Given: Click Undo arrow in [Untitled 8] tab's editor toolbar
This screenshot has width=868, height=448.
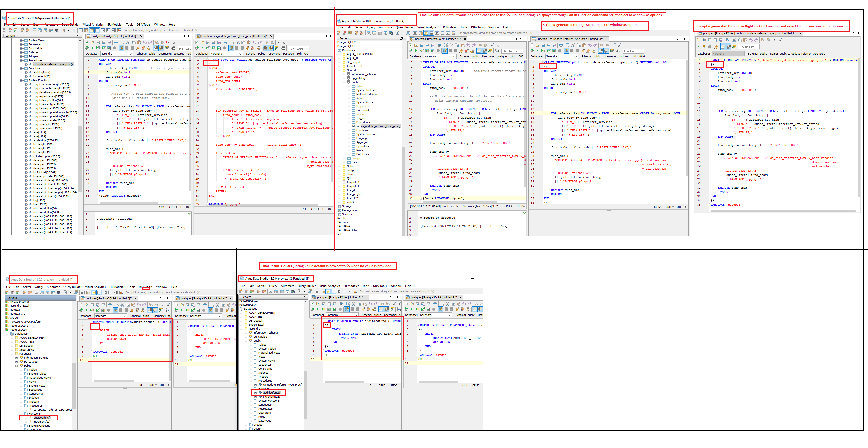Looking at the screenshot, I should click(371, 304).
